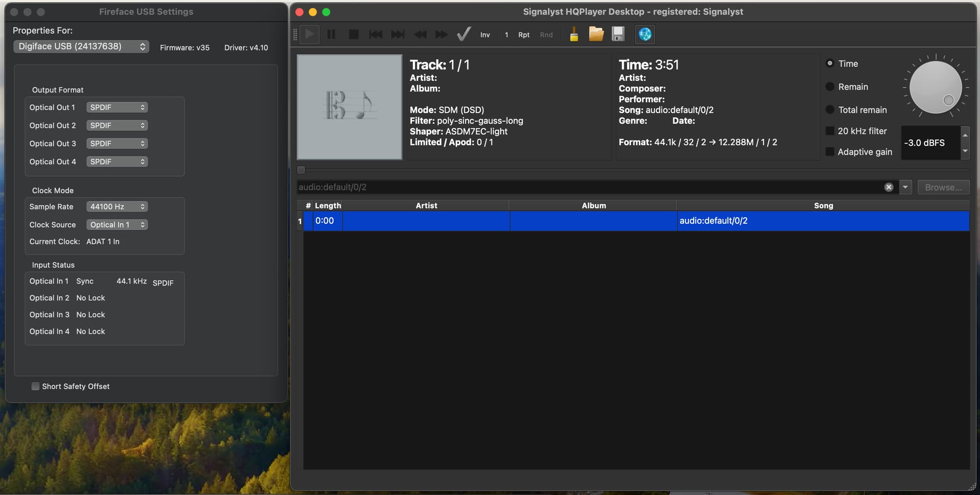Click the brush clear-playlist icon

pos(574,34)
